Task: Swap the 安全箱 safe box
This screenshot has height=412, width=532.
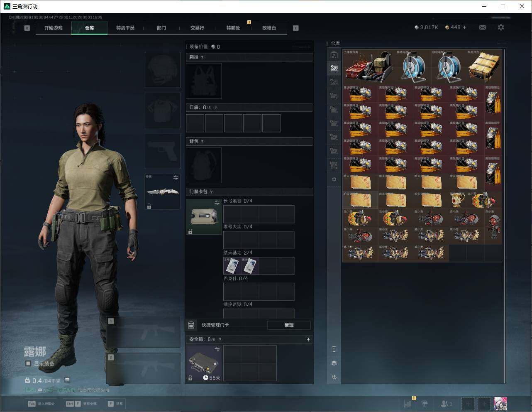Action: click(x=217, y=349)
